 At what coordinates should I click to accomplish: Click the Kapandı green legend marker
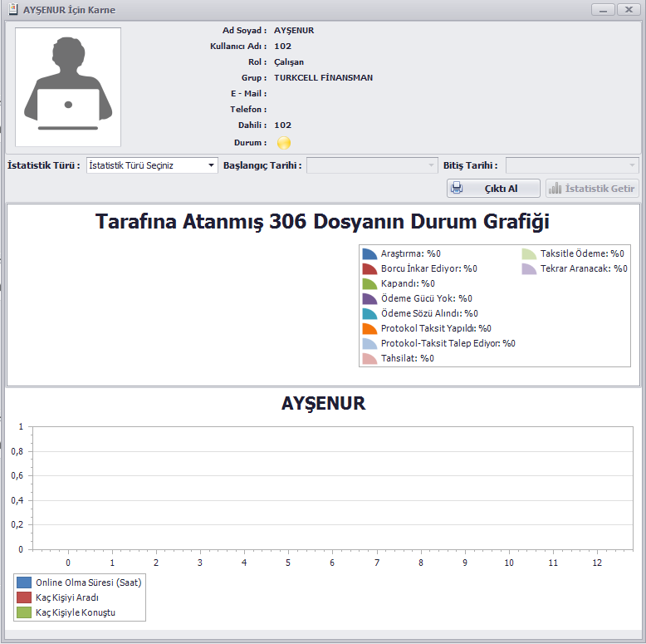(x=369, y=283)
